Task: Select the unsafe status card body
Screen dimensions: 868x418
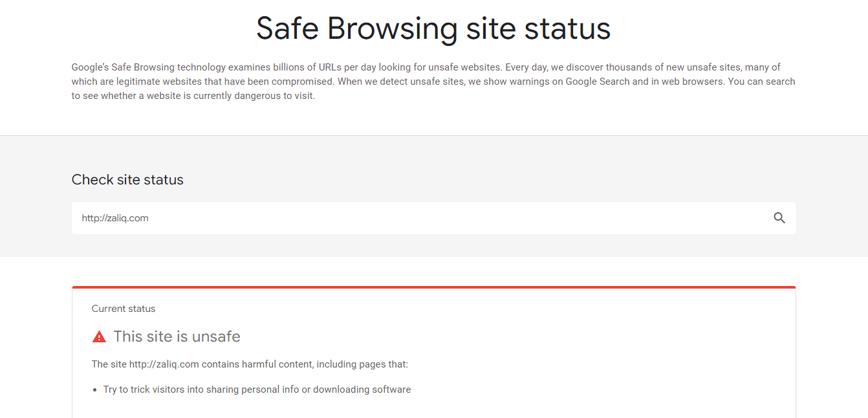Action: [433, 349]
